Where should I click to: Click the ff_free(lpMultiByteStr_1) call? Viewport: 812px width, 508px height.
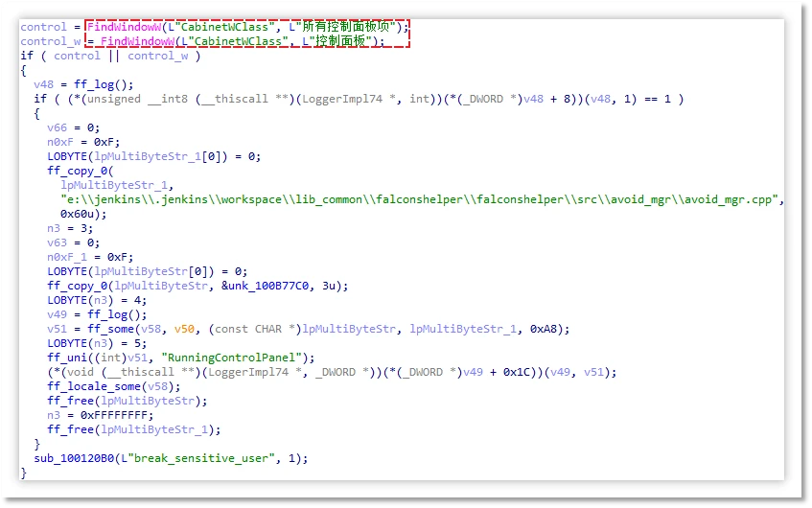[133, 429]
